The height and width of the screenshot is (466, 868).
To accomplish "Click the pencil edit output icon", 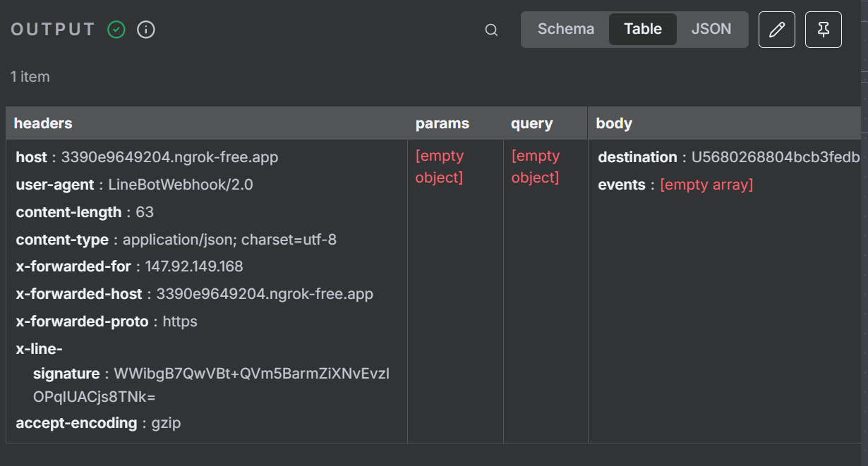I will click(776, 30).
